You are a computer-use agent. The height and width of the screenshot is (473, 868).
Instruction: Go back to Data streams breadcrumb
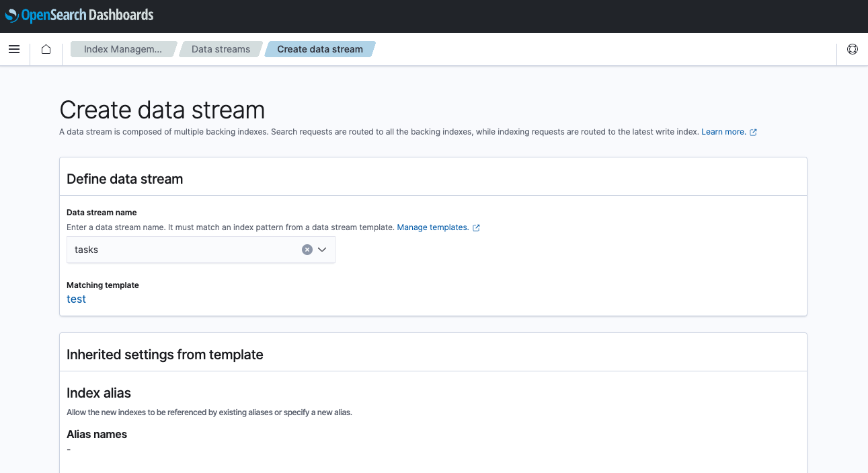[220, 48]
